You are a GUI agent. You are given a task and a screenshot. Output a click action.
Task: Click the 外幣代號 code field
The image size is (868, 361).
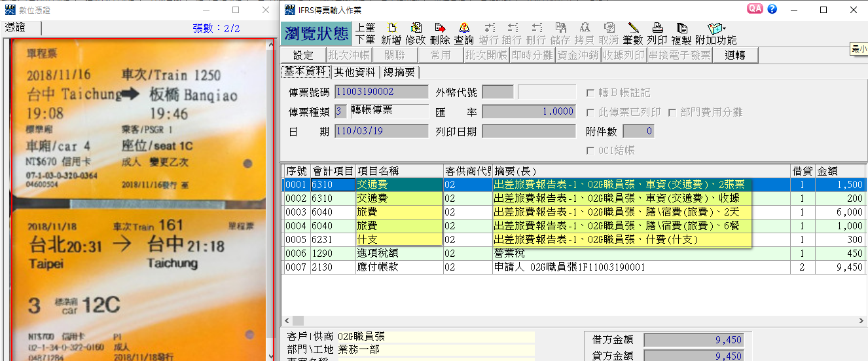pyautogui.click(x=497, y=92)
